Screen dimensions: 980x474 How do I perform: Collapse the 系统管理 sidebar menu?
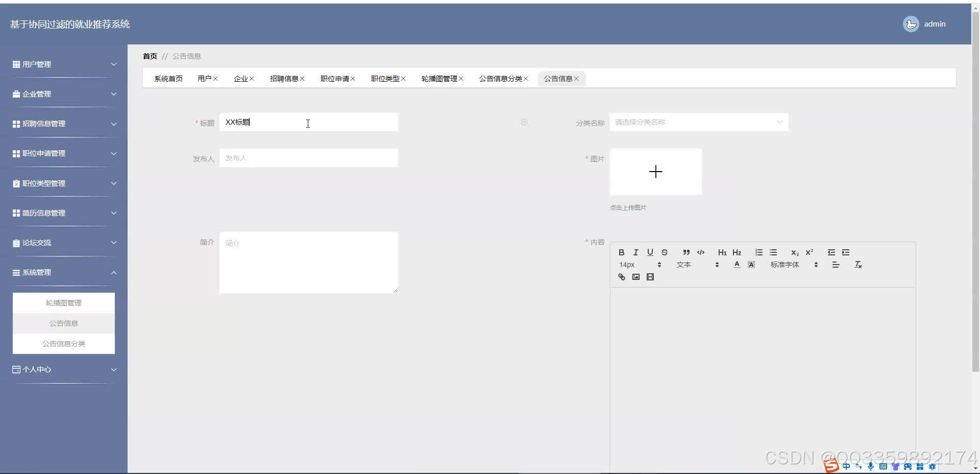64,272
